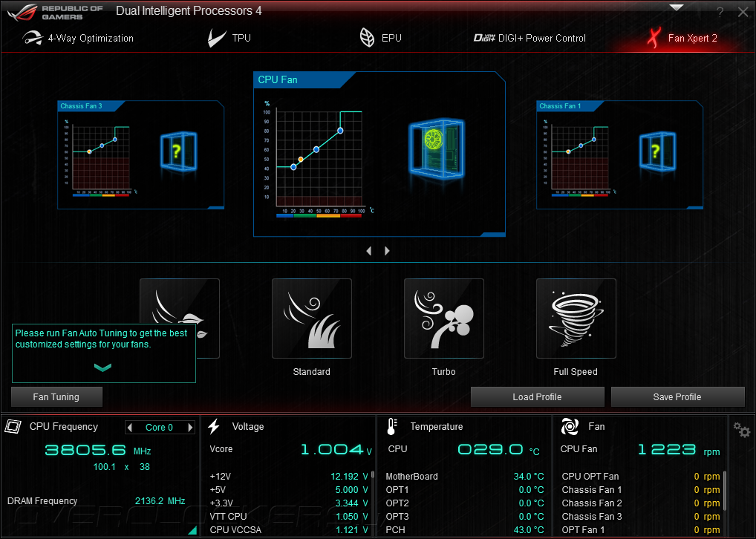Select the Chassis Fan 1 card

pos(619,154)
